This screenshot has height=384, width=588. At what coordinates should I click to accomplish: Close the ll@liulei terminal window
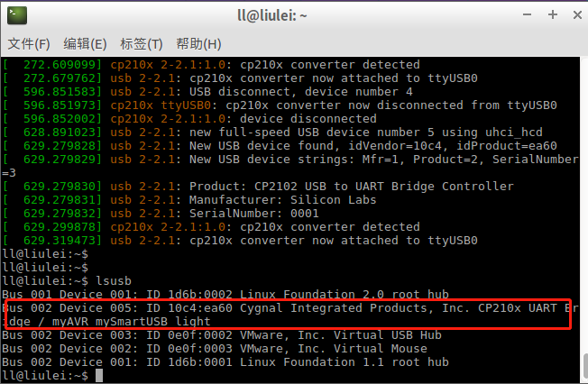tap(577, 15)
